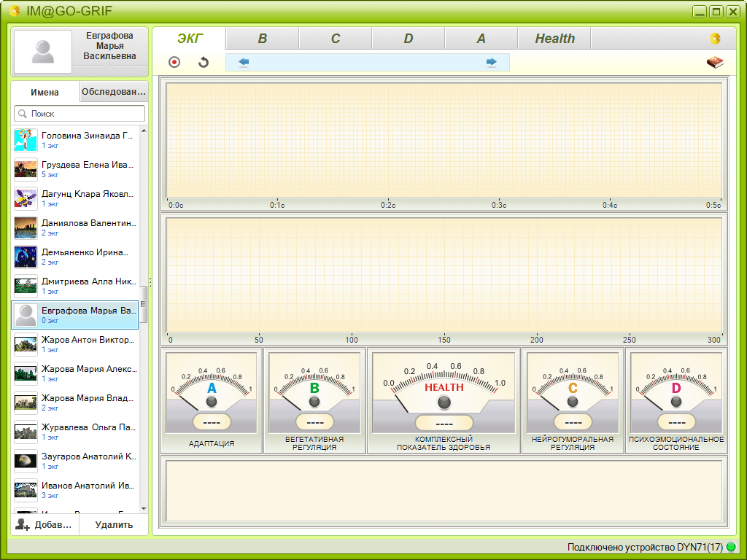The height and width of the screenshot is (560, 747).
Task: Click the Удалить button
Action: pyautogui.click(x=114, y=525)
